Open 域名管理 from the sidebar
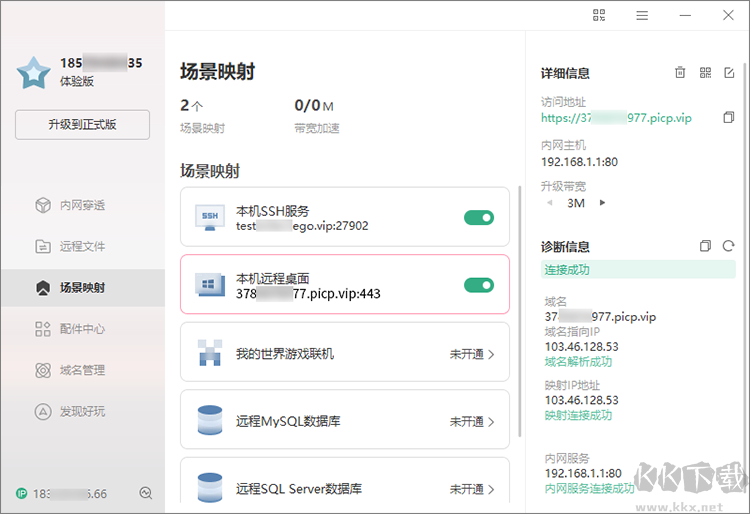 [82, 370]
